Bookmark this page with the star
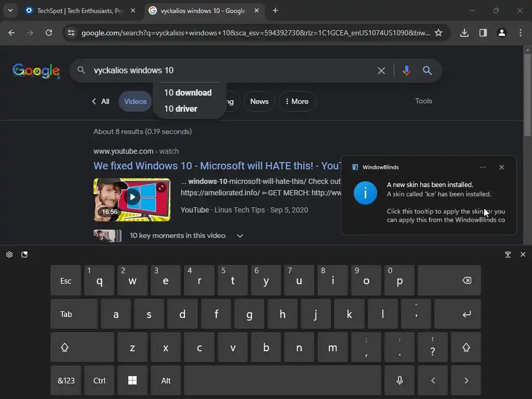 click(438, 33)
